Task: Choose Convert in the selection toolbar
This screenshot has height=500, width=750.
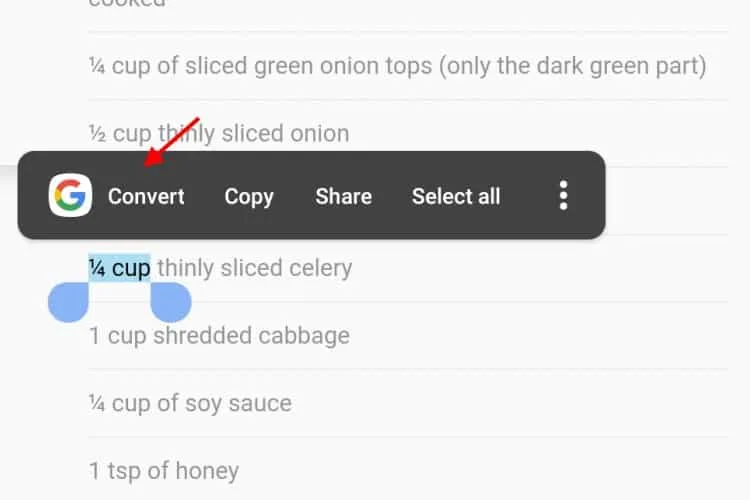Action: point(146,196)
